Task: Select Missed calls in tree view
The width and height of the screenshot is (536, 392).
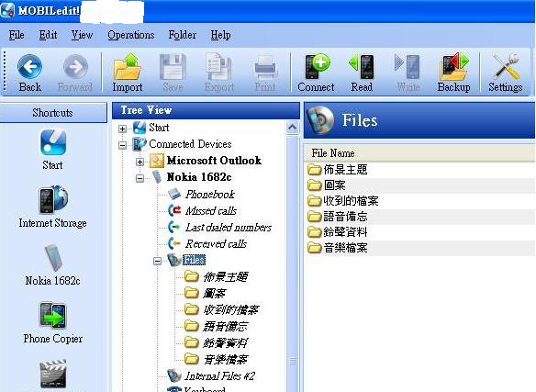Action: click(x=211, y=211)
